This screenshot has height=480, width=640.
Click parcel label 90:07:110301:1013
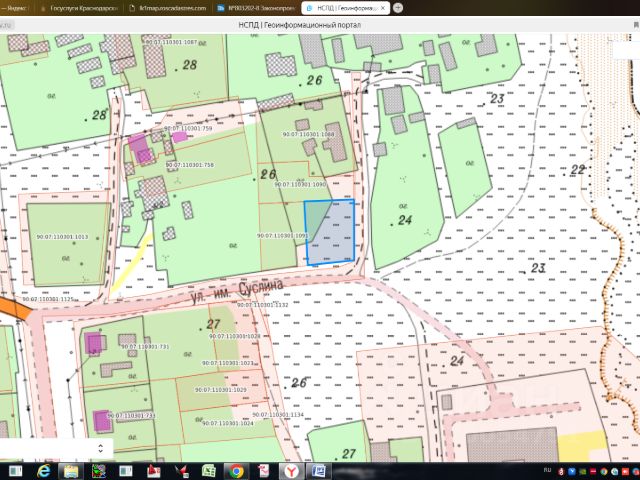[62, 237]
